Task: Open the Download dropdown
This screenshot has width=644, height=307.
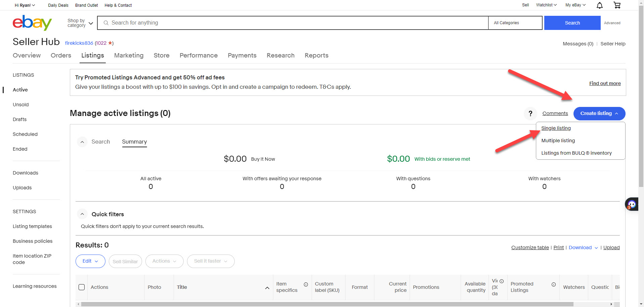Action: coord(583,248)
